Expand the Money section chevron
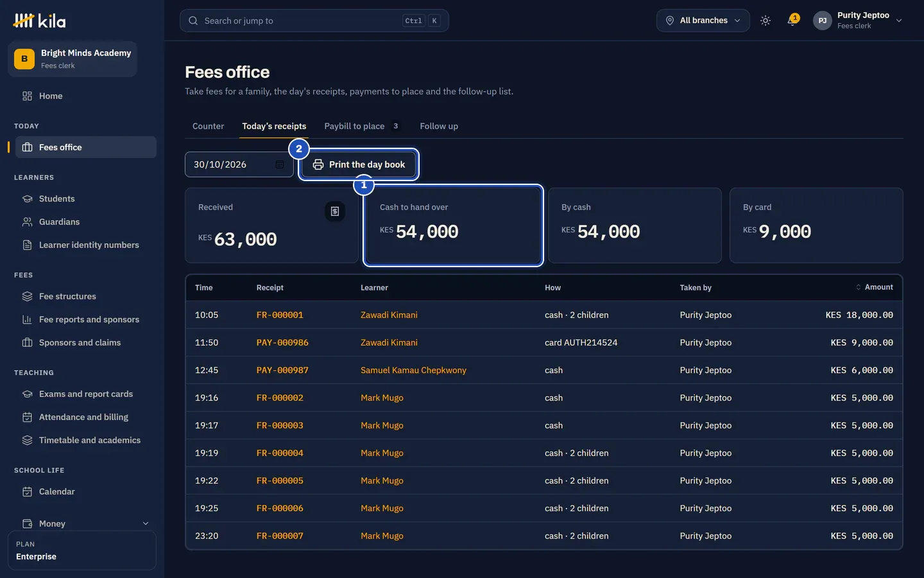 146,523
